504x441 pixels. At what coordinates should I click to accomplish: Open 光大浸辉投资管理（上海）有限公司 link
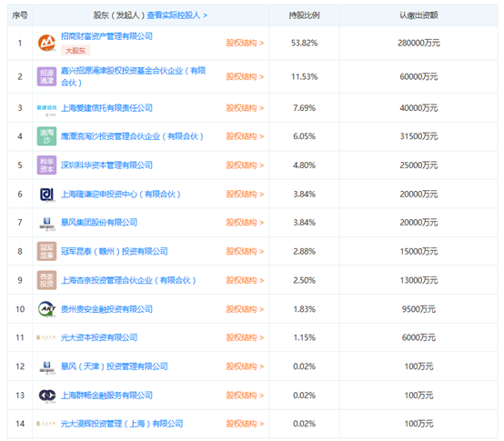(x=122, y=424)
